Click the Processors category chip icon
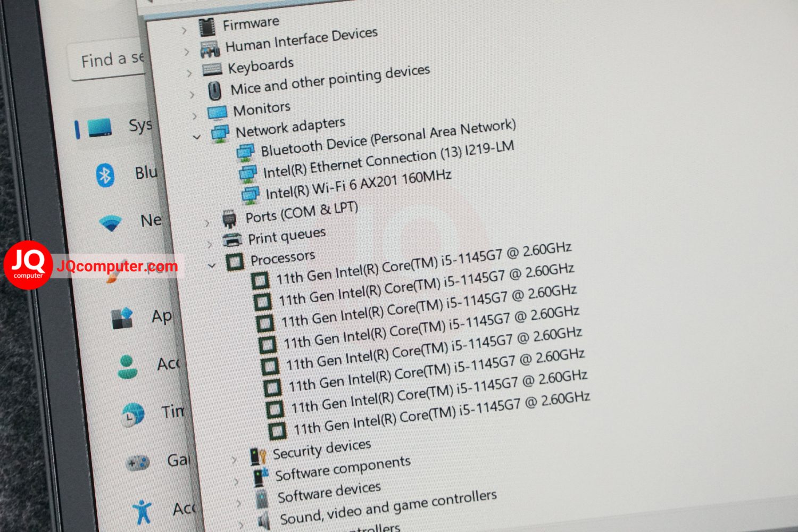Screen dimensions: 798x532 [x=235, y=261]
